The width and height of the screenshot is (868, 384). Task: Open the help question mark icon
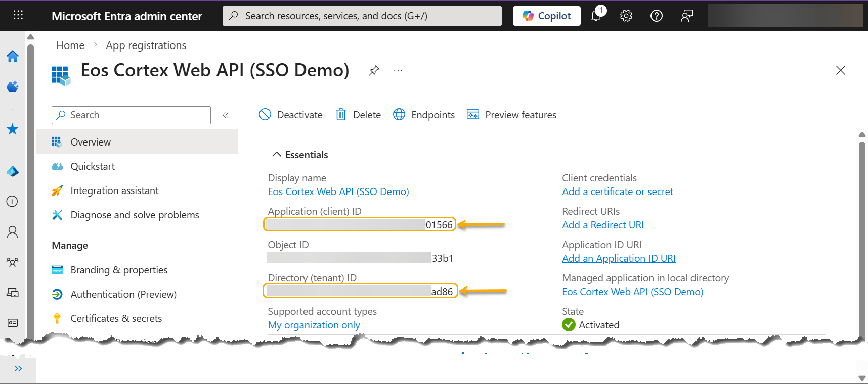point(657,16)
